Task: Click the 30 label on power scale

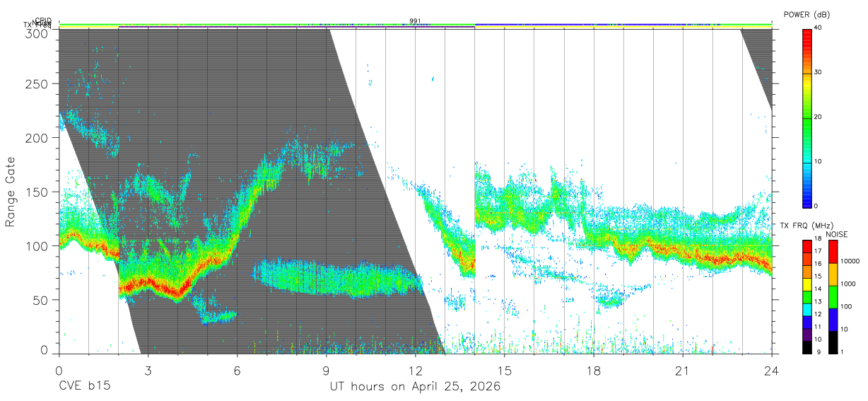Action: point(819,73)
